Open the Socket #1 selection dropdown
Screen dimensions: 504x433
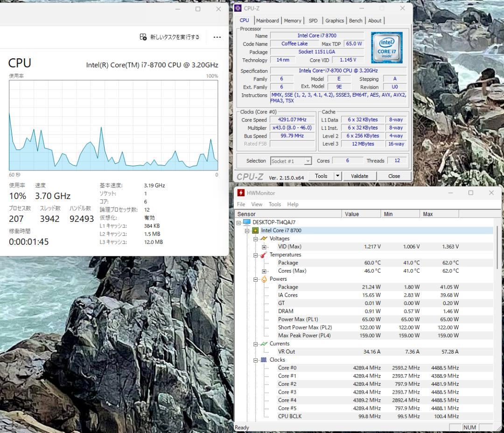308,161
